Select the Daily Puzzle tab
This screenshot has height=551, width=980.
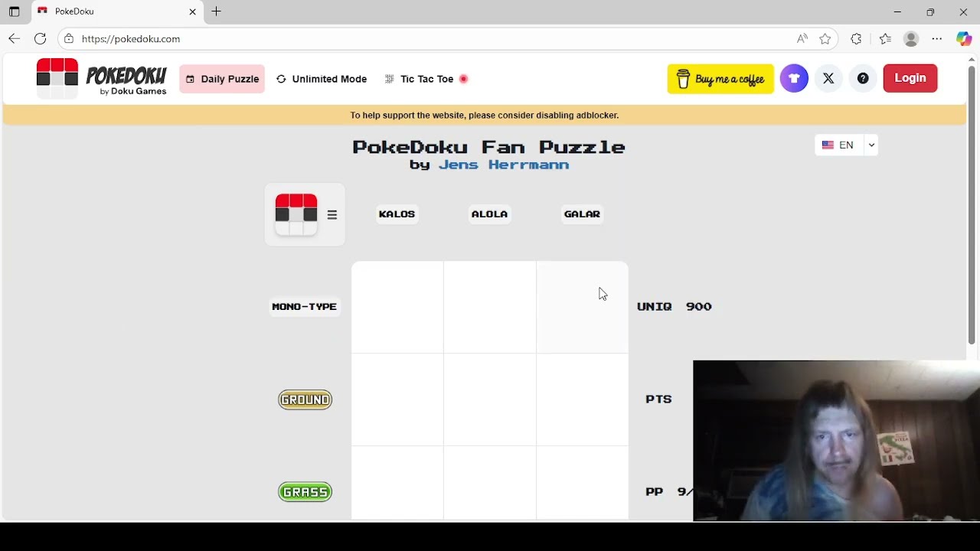[x=222, y=79]
